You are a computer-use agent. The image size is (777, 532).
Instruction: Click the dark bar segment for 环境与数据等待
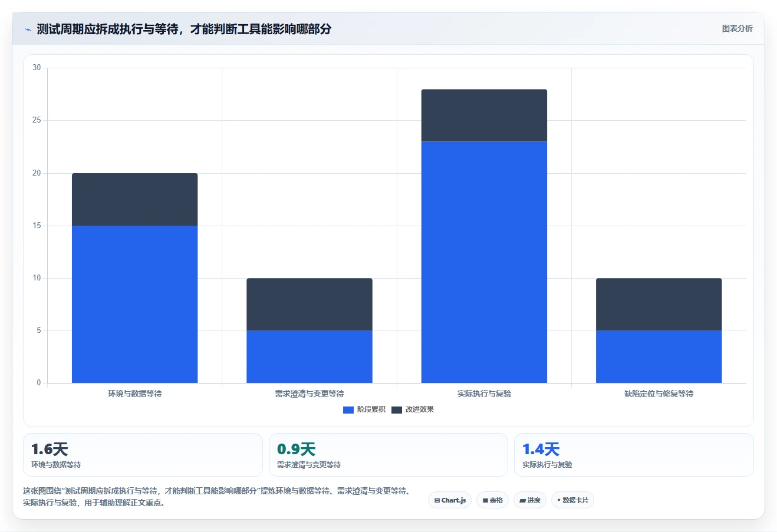click(134, 199)
